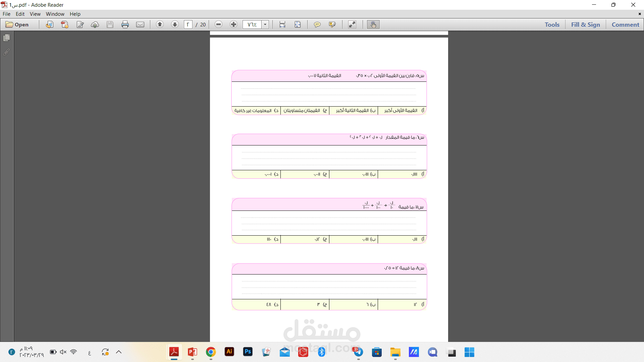This screenshot has width=644, height=362.
Task: Toggle fit one full page view
Action: (298, 24)
